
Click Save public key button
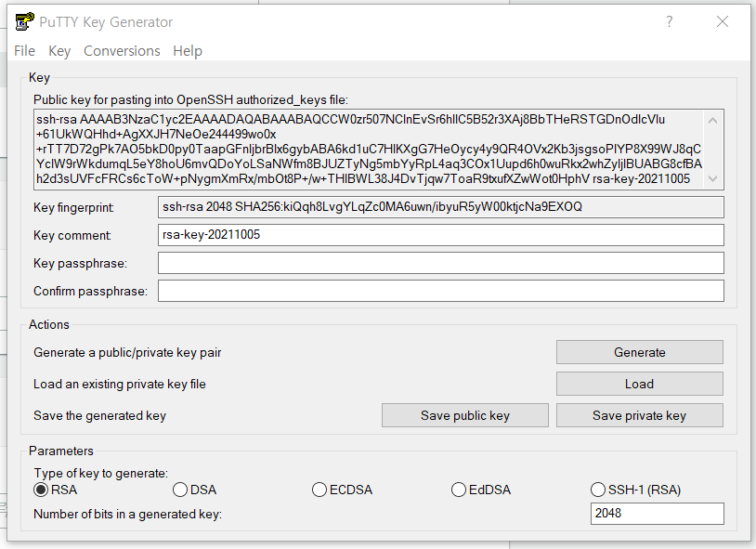click(464, 415)
